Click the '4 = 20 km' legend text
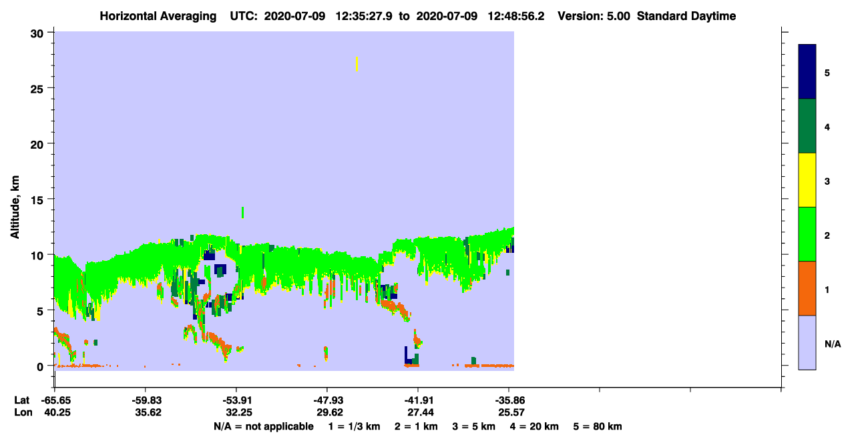This screenshot has height=445, width=868. click(x=535, y=426)
